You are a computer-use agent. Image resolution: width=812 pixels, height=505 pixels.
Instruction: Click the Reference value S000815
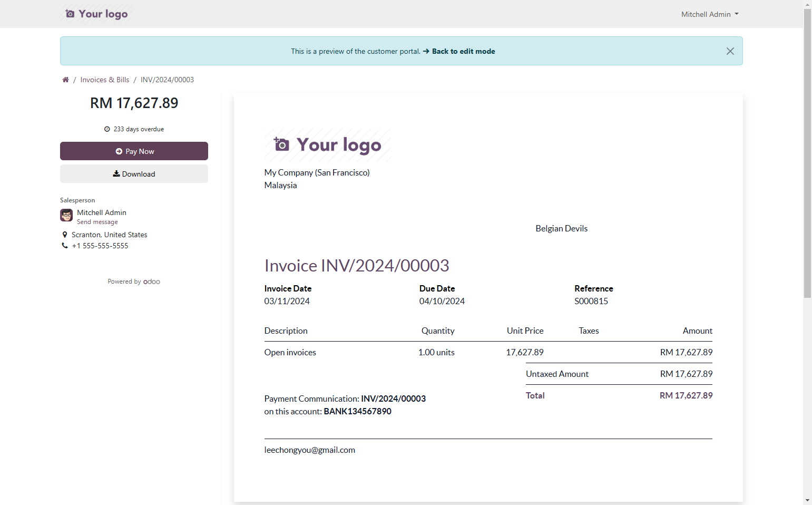[x=591, y=301]
